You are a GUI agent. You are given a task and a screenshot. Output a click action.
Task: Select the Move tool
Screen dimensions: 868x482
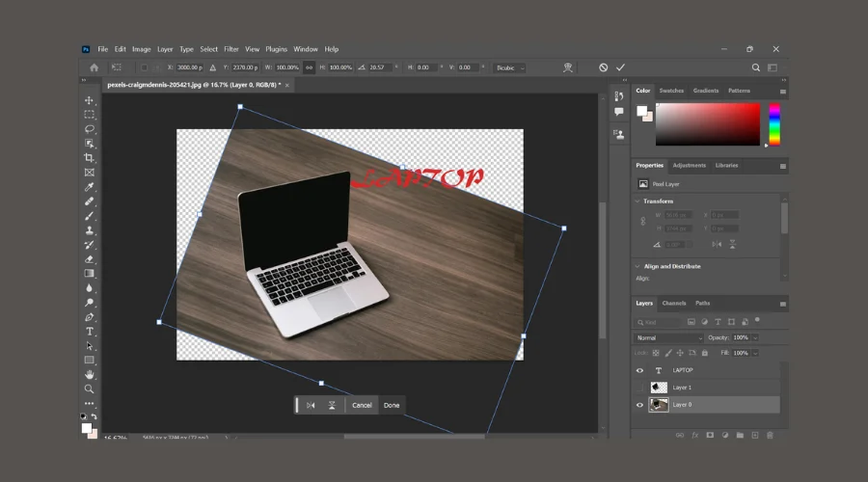pyautogui.click(x=89, y=100)
